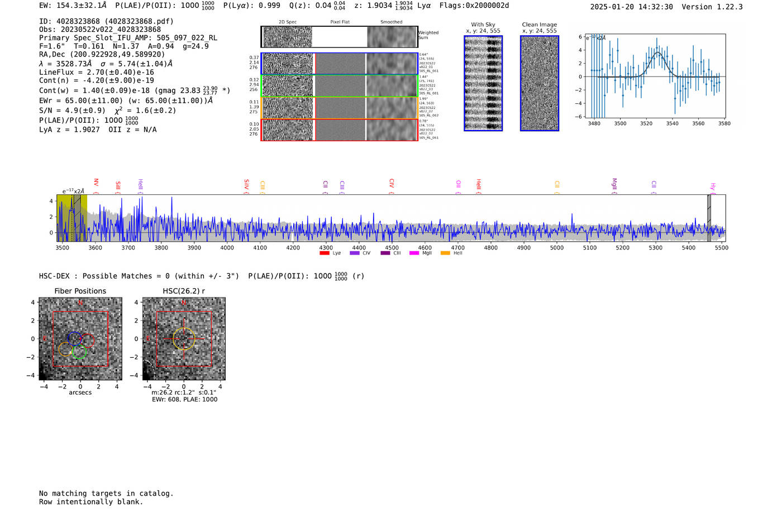Click the Weighted Sum 2D spectrum row
The height and width of the screenshot is (532, 782).
[x=340, y=37]
